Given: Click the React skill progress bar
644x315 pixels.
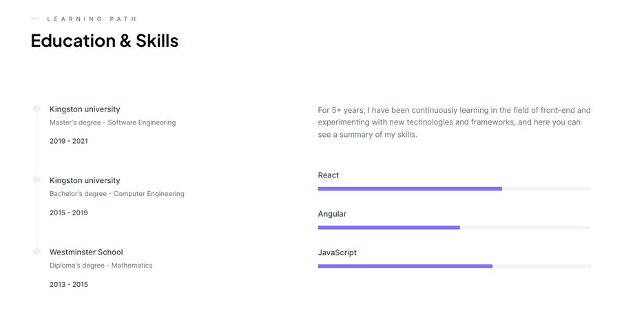Looking at the screenshot, I should coord(455,188).
